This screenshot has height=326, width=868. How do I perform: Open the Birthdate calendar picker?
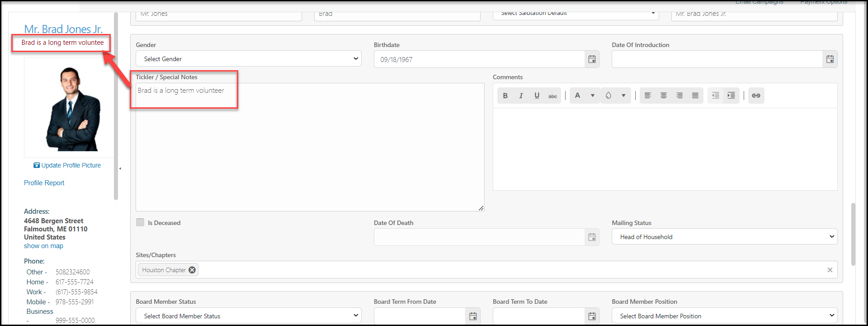(x=592, y=59)
